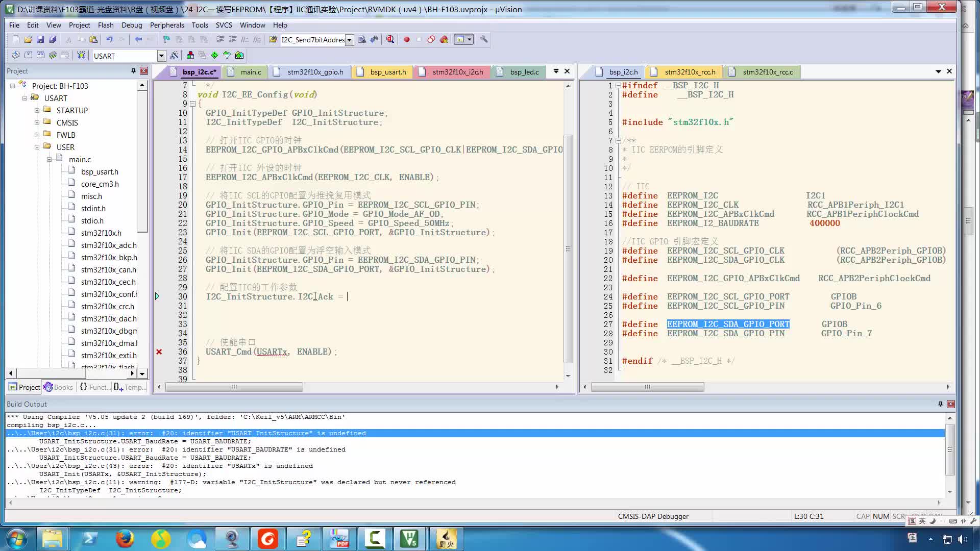Viewport: 980px width, 551px height.
Task: Toggle the bookmark flag icon
Action: [166, 39]
